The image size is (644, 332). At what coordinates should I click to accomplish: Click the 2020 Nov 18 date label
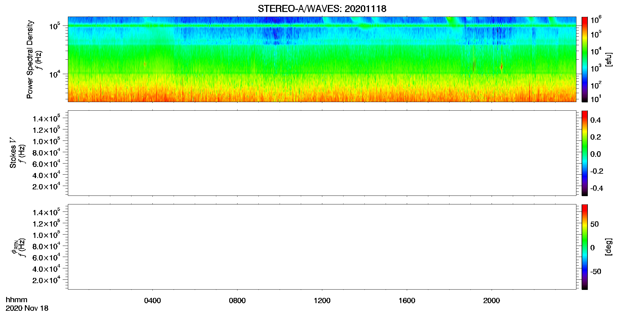click(x=27, y=308)
